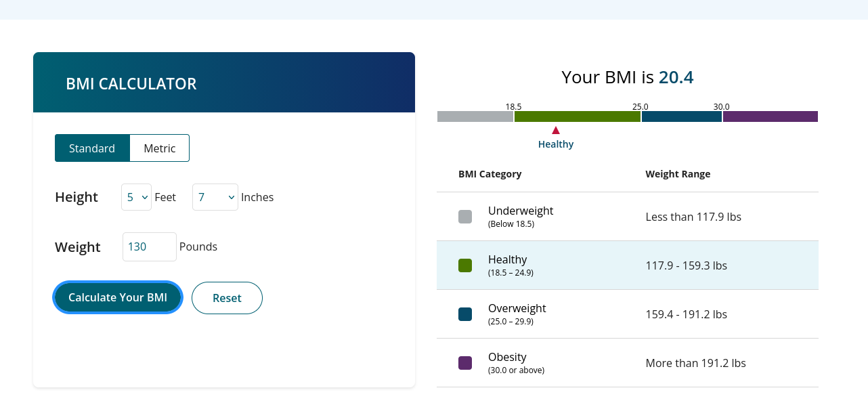
Task: Click the 'Healthy' label under the marker
Action: (x=556, y=144)
